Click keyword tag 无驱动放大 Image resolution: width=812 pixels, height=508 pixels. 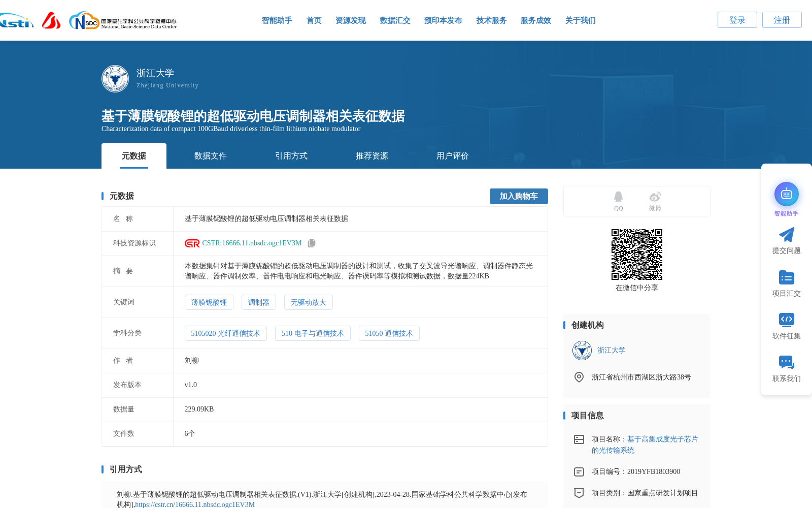point(309,302)
